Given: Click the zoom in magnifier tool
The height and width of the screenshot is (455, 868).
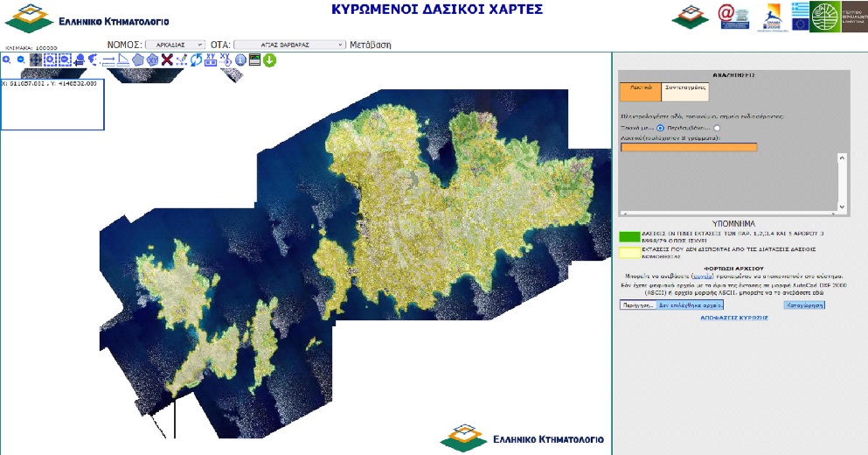Looking at the screenshot, I should [x=7, y=59].
